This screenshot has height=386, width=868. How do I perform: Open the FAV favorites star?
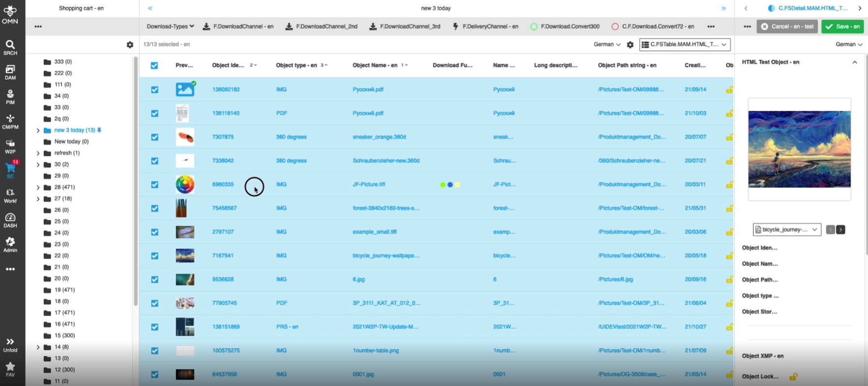click(10, 370)
